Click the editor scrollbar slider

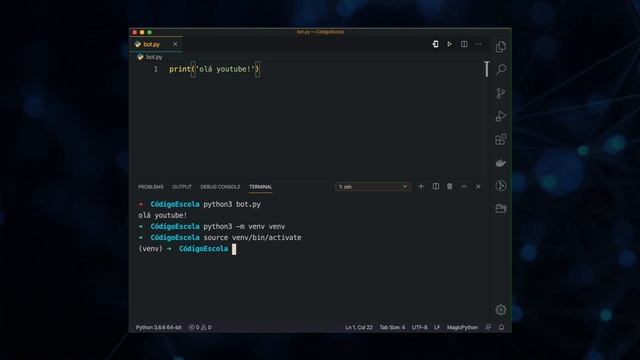coord(487,69)
